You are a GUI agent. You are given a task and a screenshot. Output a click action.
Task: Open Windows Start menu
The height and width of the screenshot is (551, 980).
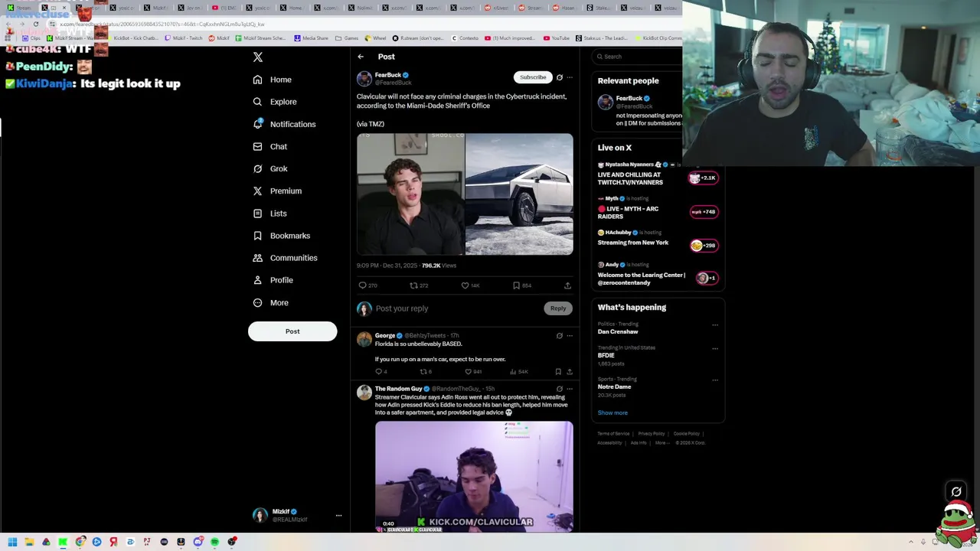coord(12,542)
